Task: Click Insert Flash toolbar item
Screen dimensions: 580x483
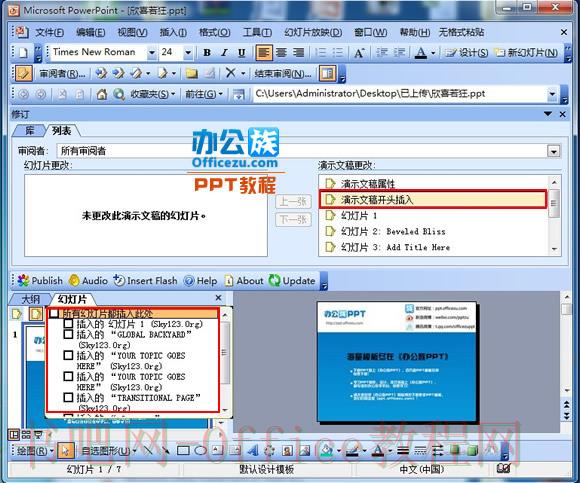Action: [145, 281]
